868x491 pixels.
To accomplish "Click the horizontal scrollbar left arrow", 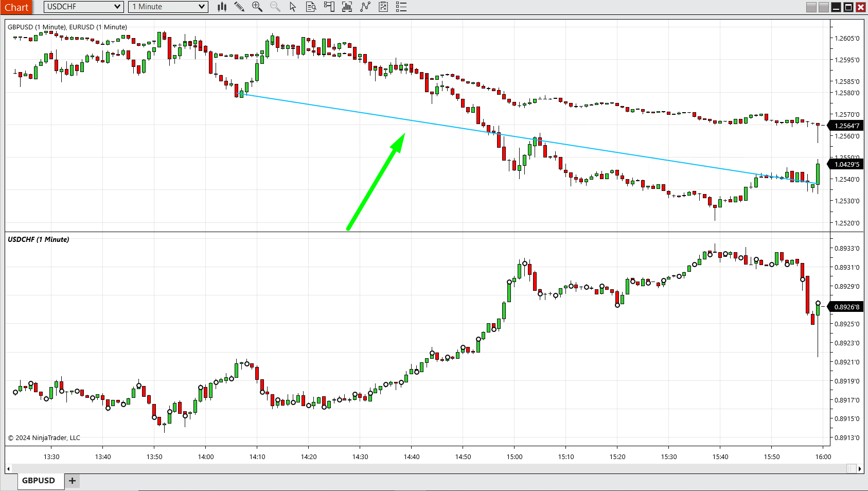I will pos(8,468).
